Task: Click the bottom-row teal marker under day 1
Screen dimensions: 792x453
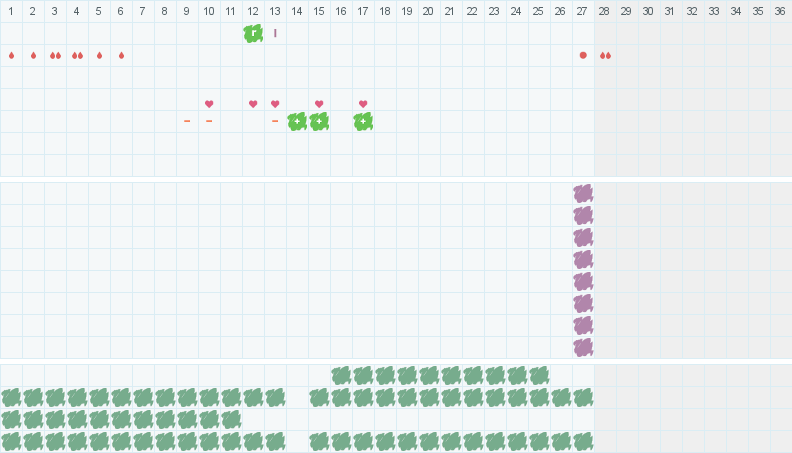Action: [x=11, y=441]
